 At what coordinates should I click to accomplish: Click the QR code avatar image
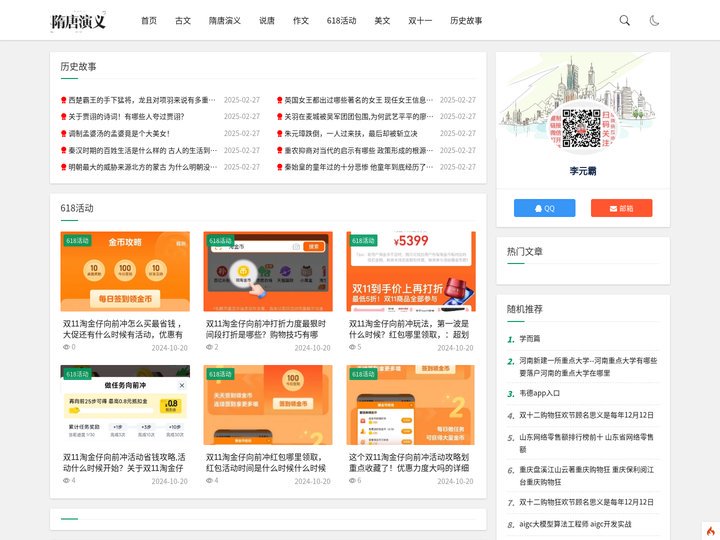click(582, 128)
